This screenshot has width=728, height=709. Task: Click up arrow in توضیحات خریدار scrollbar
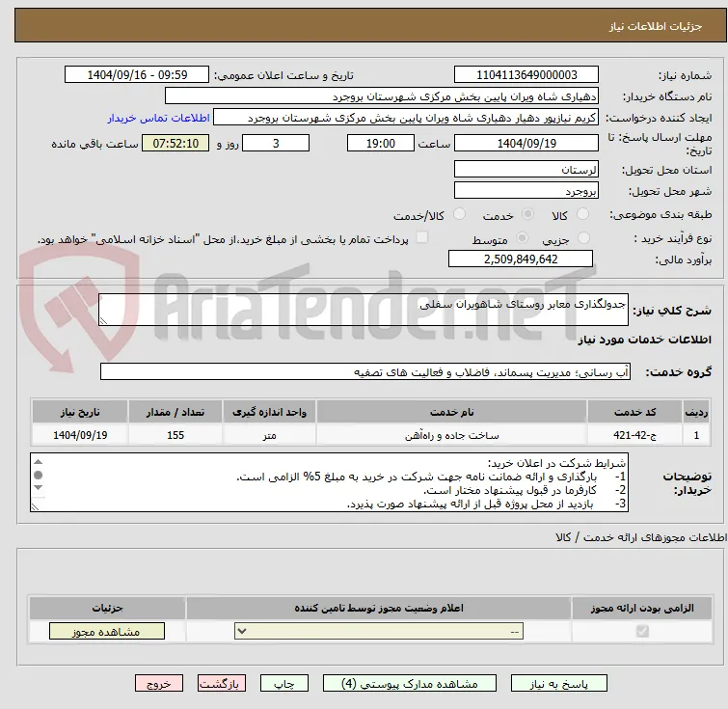pyautogui.click(x=38, y=462)
